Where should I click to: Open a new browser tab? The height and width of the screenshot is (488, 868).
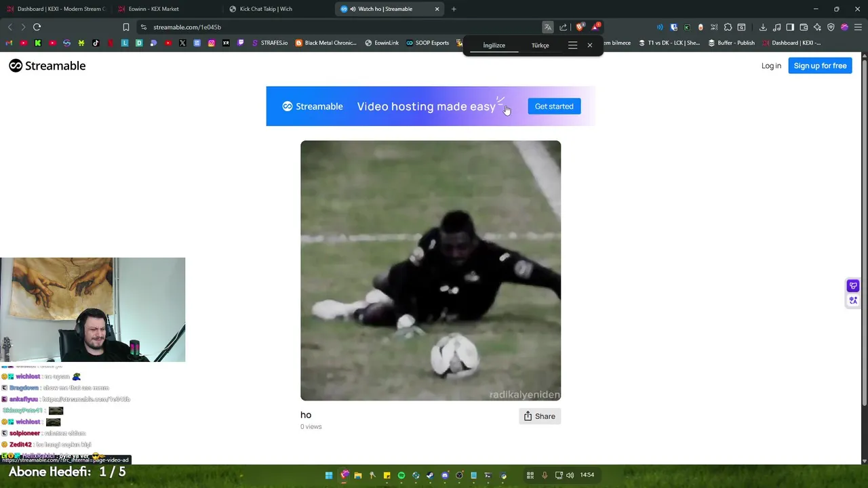click(x=454, y=9)
